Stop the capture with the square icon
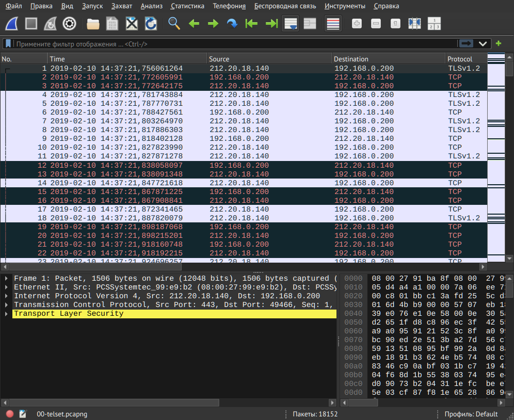This screenshot has width=514, height=420. point(31,24)
